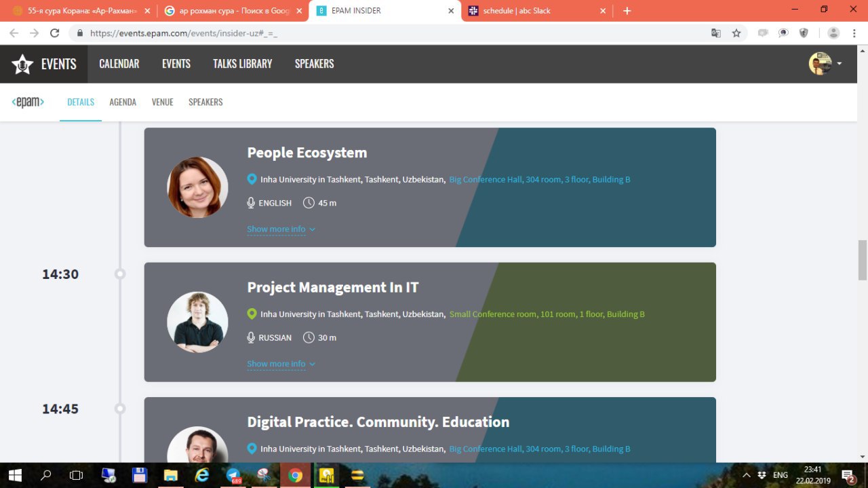Image resolution: width=868 pixels, height=488 pixels.
Task: Close the EPAM INSIDER browser tab
Action: 452,11
